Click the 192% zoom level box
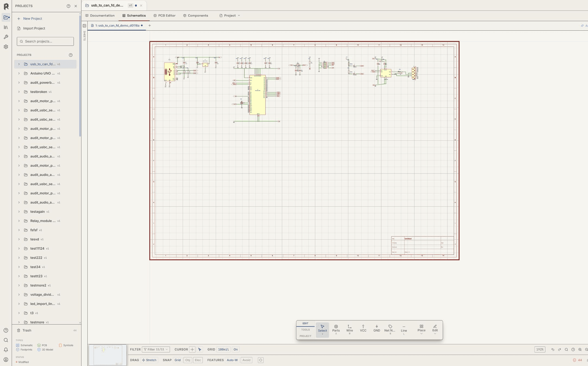 point(540,349)
